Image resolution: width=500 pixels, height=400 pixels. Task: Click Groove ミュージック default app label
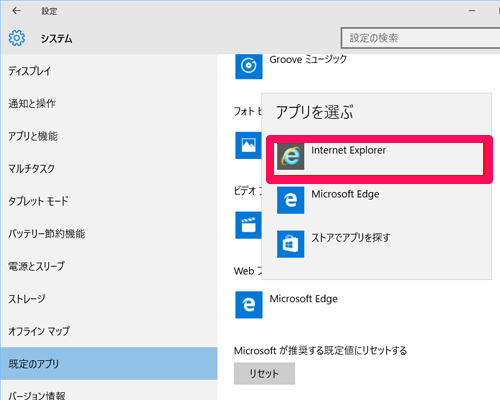coord(308,59)
